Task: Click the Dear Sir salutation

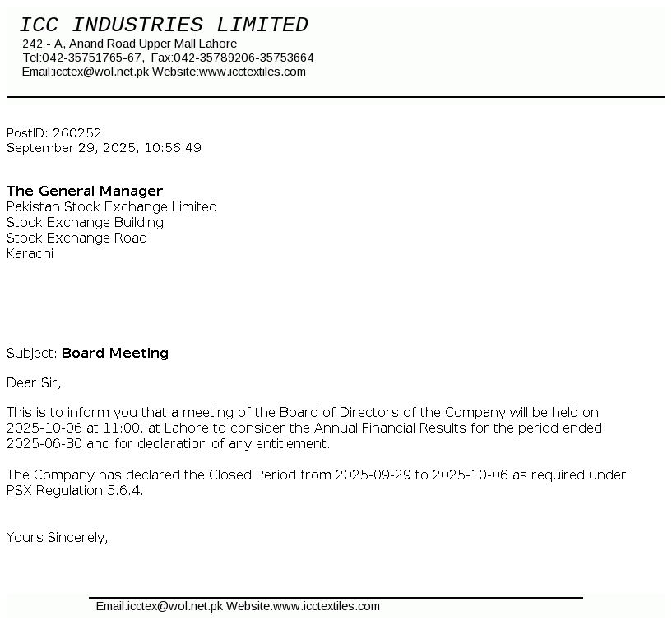Action: tap(34, 382)
